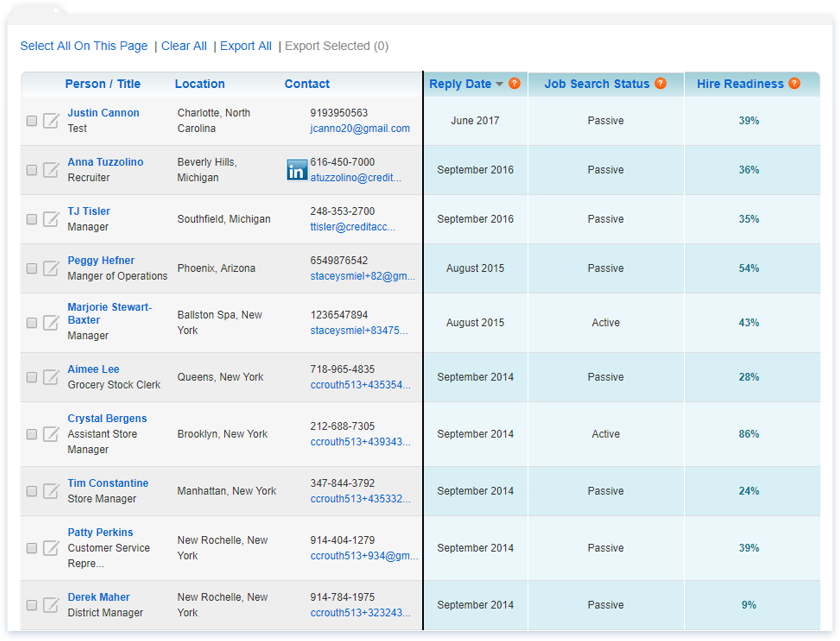This screenshot has height=641, width=840.
Task: Open edit icon for Derek Maher
Action: tap(51, 605)
